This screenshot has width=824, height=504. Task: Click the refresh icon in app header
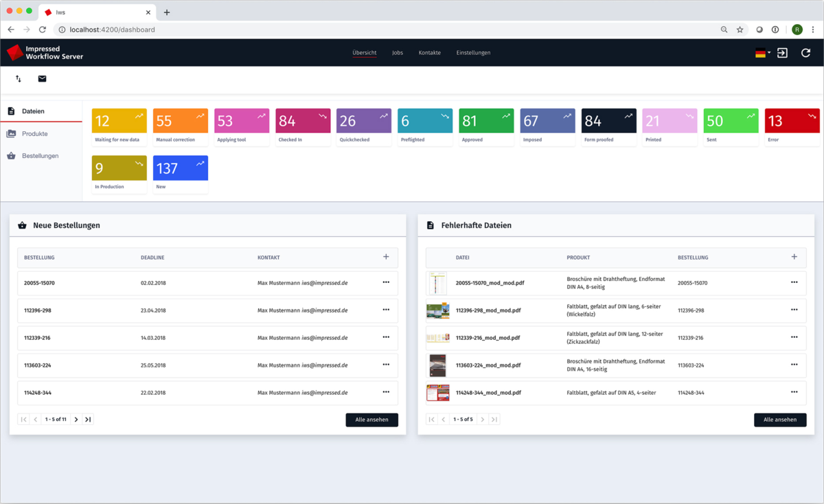click(x=805, y=53)
